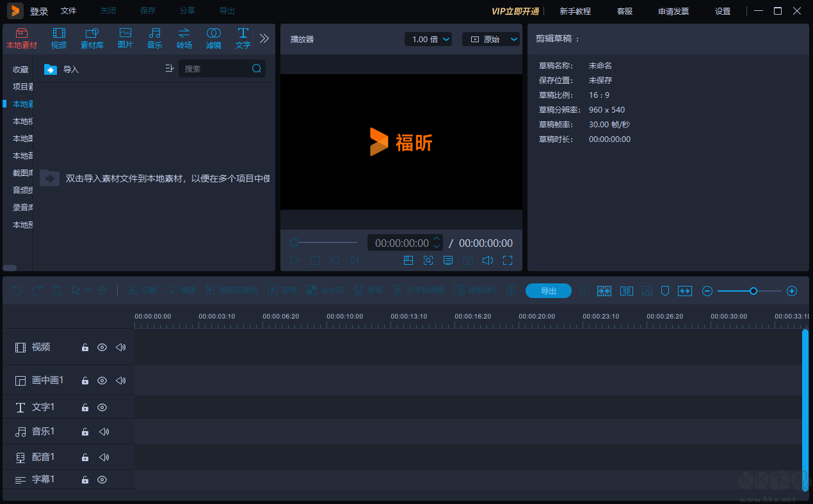Image resolution: width=813 pixels, height=504 pixels.
Task: Click the 文字转语音 (text-to-speech) toolbar icon
Action: coord(419,290)
